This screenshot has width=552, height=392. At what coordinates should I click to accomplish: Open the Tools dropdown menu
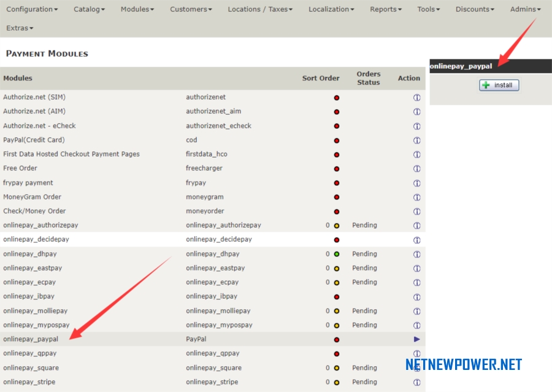point(429,9)
